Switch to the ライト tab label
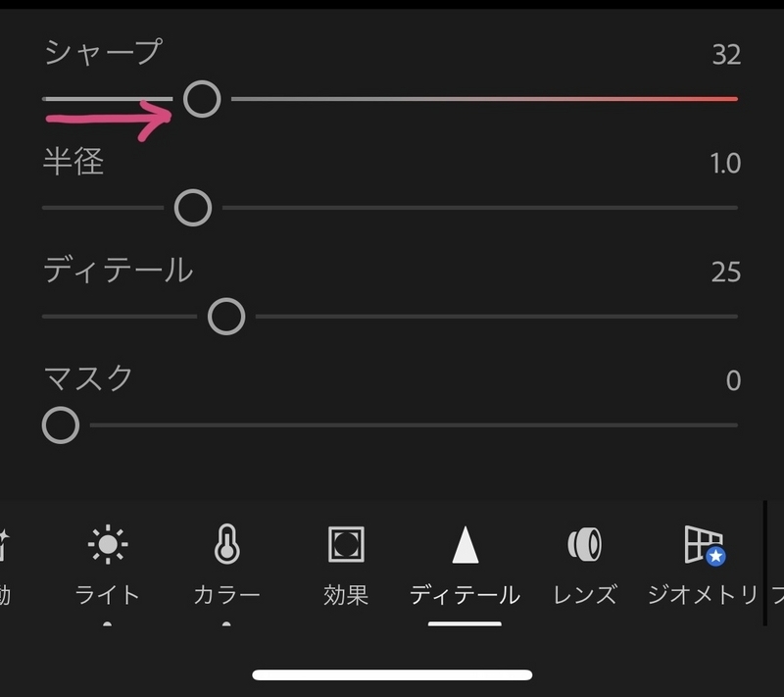 pos(107,595)
